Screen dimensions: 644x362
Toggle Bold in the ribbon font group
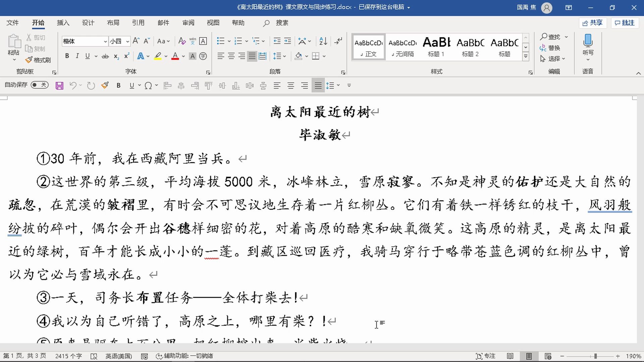[x=67, y=56]
